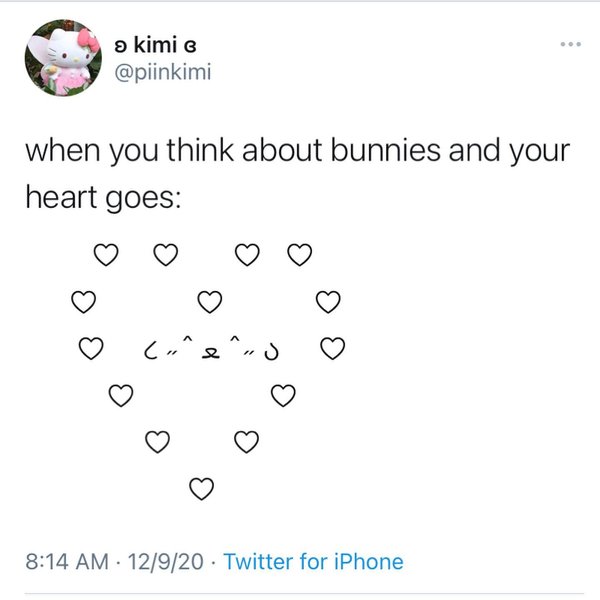Click the kaomoji bunny face
This screenshot has height=600, width=600.
pyautogui.click(x=211, y=348)
